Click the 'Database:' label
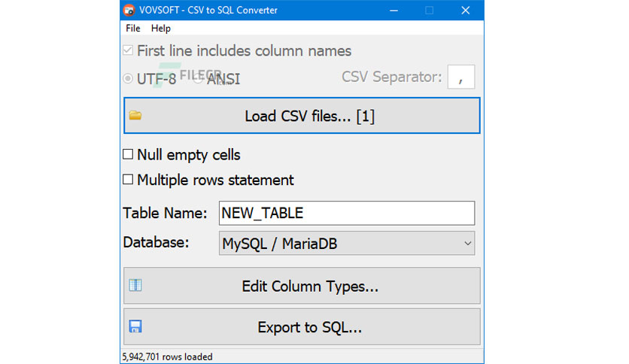 click(x=156, y=242)
